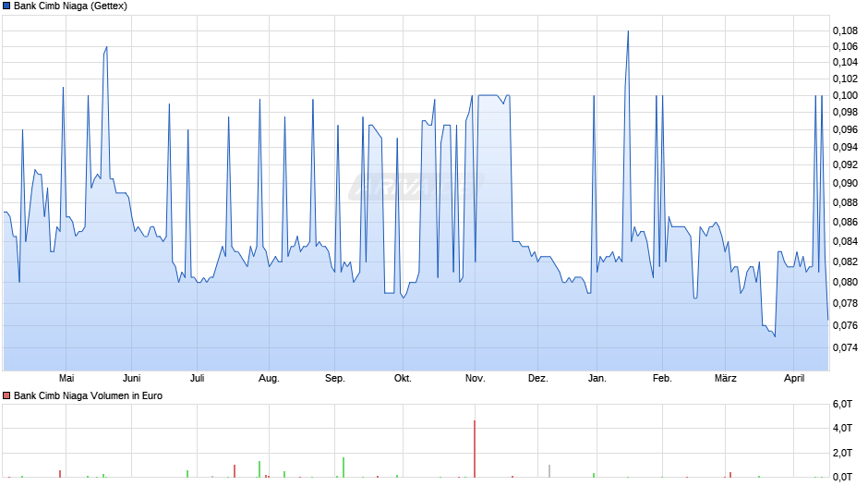Click the 0,102 price axis value

[x=845, y=79]
